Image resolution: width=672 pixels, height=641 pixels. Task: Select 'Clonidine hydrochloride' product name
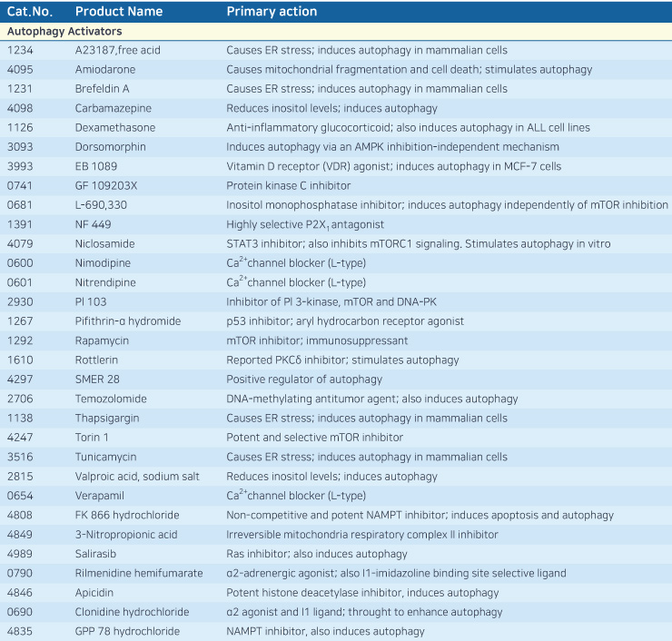132,612
